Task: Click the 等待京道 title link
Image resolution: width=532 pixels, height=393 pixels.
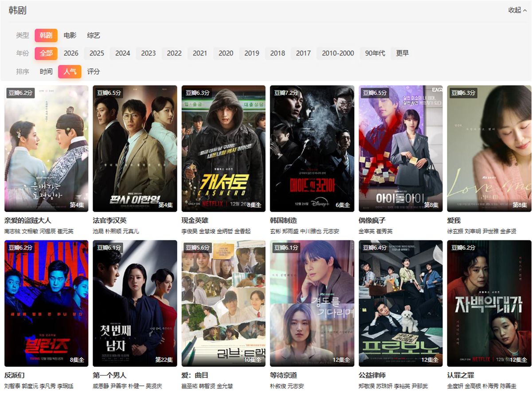Action: pos(283,375)
